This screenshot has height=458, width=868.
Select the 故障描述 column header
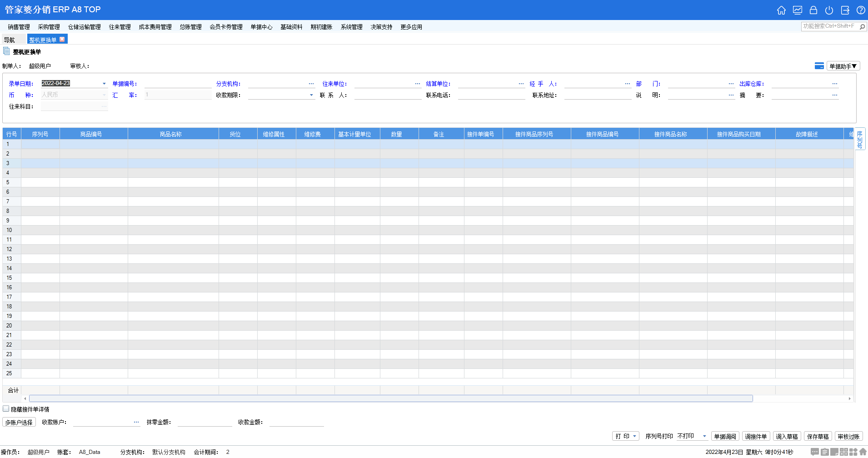click(x=809, y=134)
